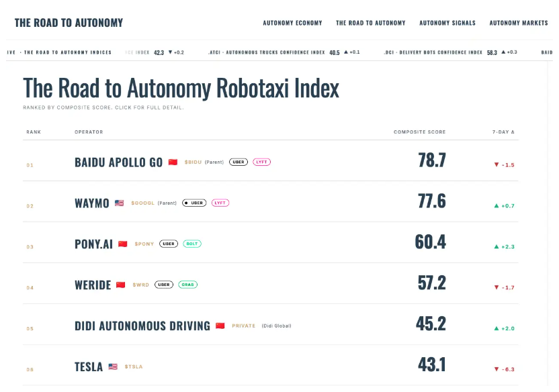Click the UBER badge next to Baidu Apollo Go
This screenshot has width=559, height=392.
click(x=238, y=162)
